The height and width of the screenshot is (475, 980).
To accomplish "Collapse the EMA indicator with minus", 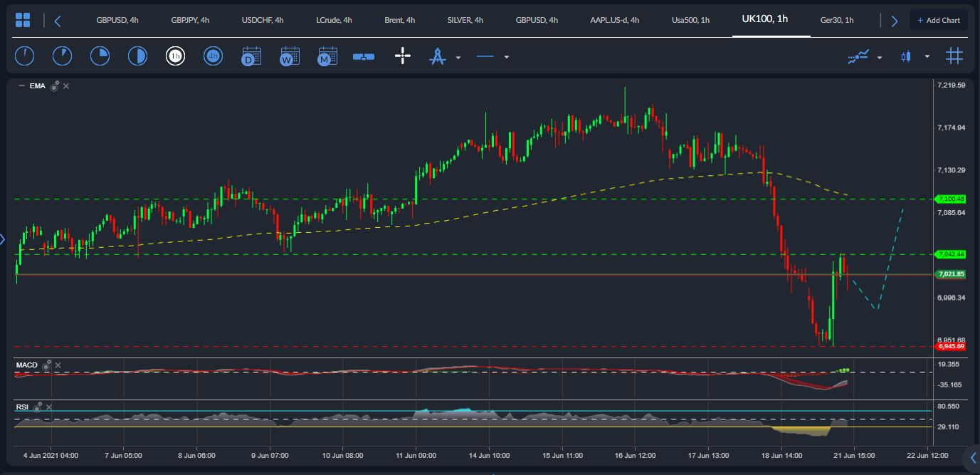I will tap(21, 85).
